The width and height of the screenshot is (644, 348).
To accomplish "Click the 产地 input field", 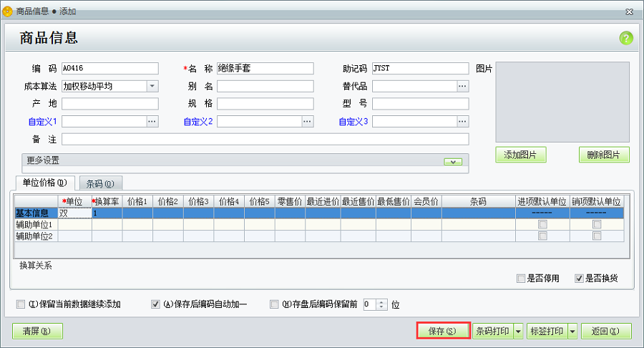I will [110, 104].
